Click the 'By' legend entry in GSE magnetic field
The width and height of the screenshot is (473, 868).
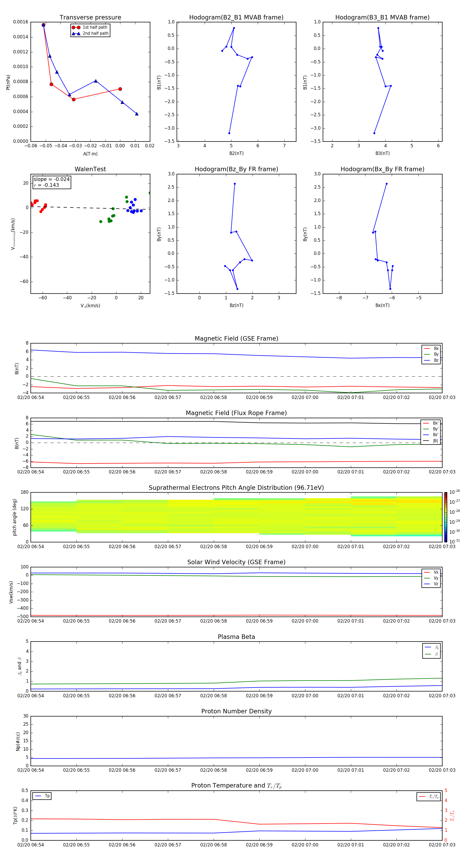[431, 355]
